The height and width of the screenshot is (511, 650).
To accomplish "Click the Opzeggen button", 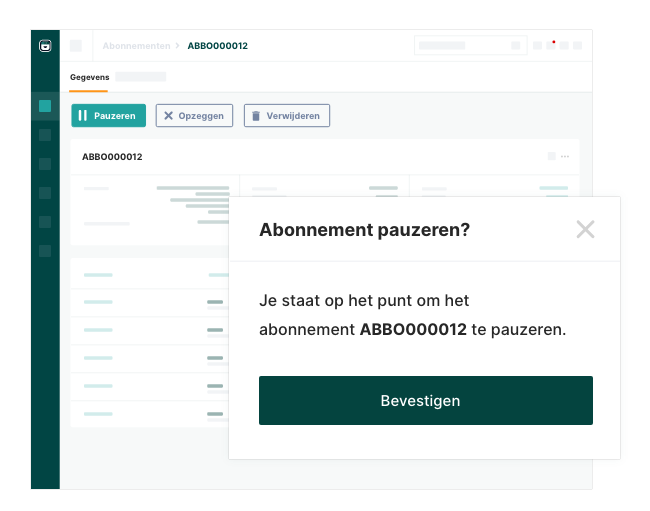I will (x=194, y=116).
